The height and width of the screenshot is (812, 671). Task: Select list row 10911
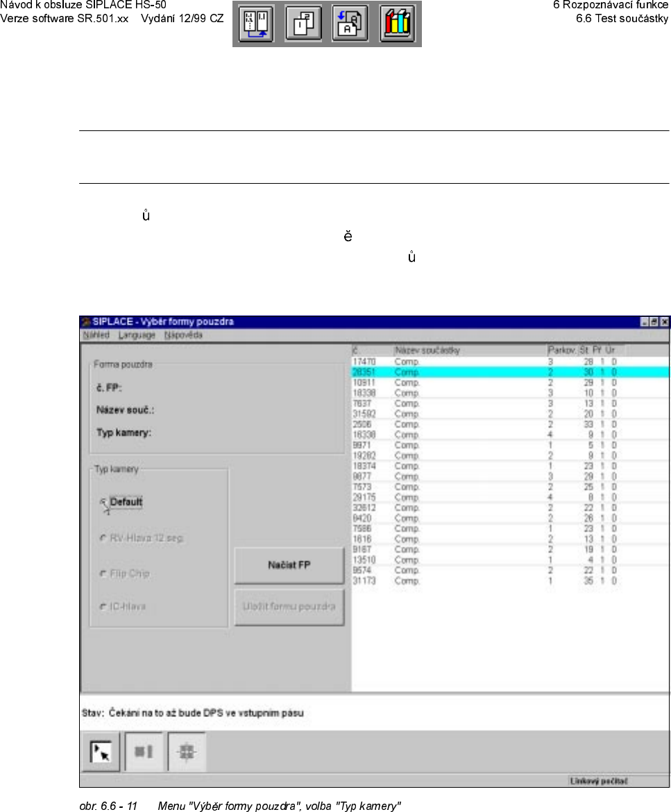click(510, 383)
